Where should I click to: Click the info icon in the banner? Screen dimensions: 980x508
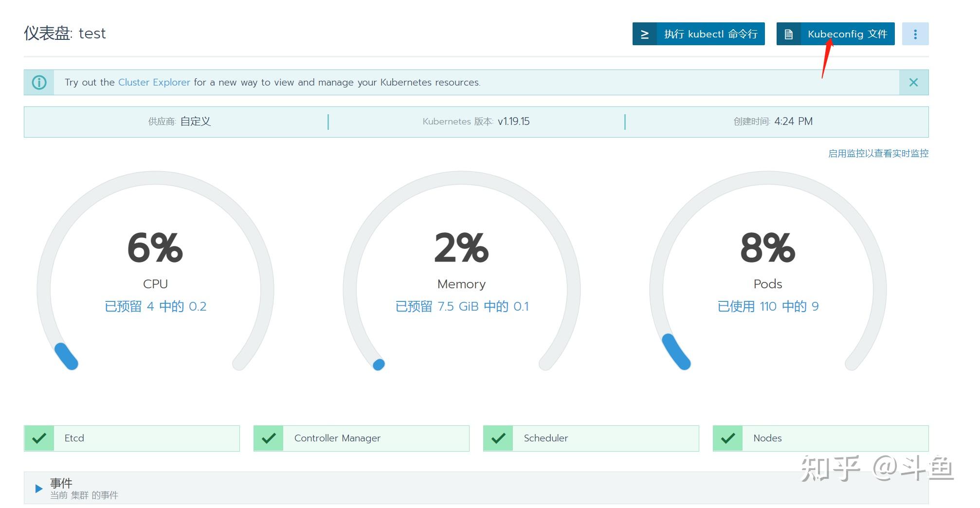point(39,82)
